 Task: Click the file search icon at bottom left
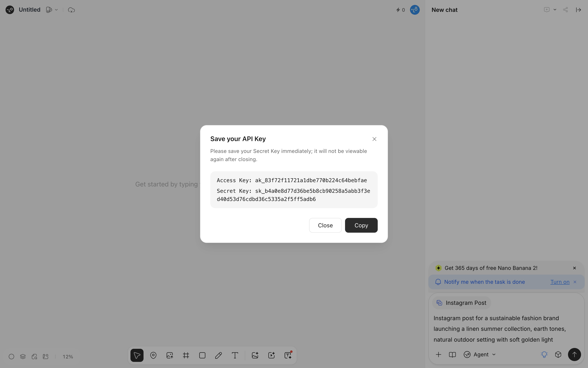click(x=34, y=357)
